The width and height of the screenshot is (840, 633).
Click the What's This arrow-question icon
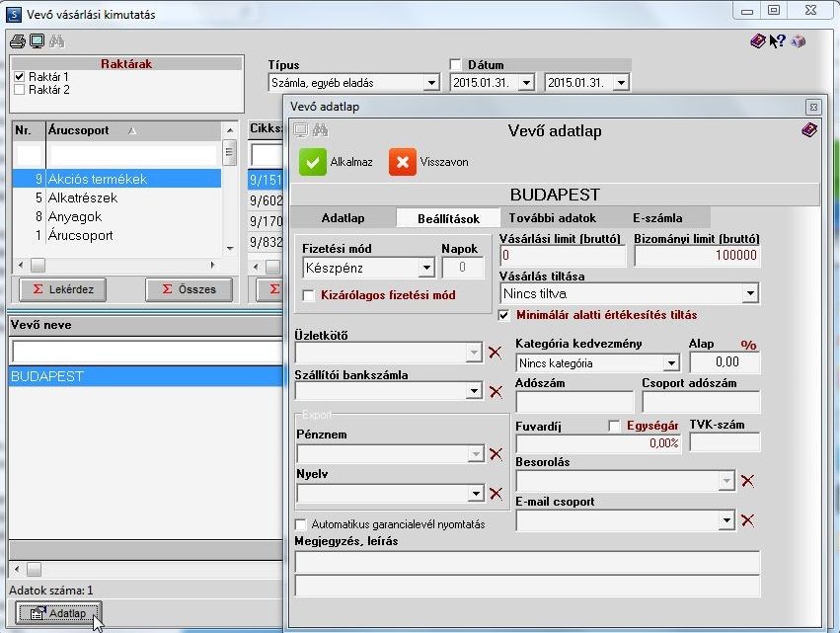(x=778, y=41)
